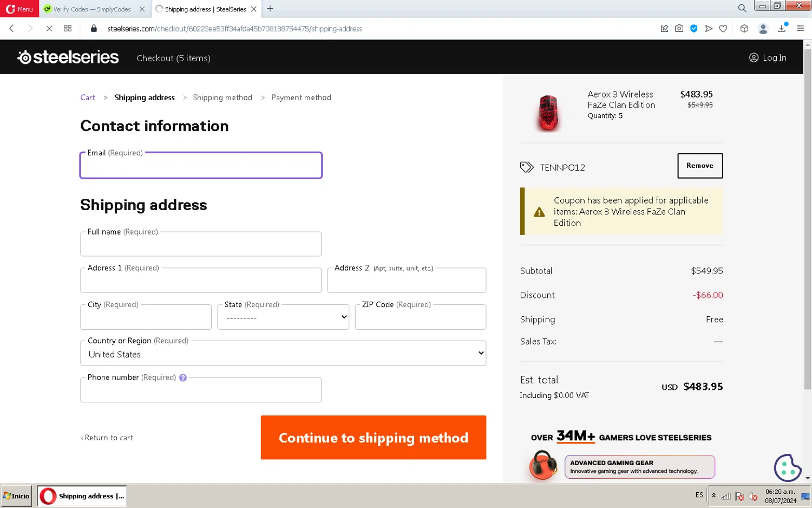Open the State dropdown
The width and height of the screenshot is (812, 508).
tap(283, 317)
